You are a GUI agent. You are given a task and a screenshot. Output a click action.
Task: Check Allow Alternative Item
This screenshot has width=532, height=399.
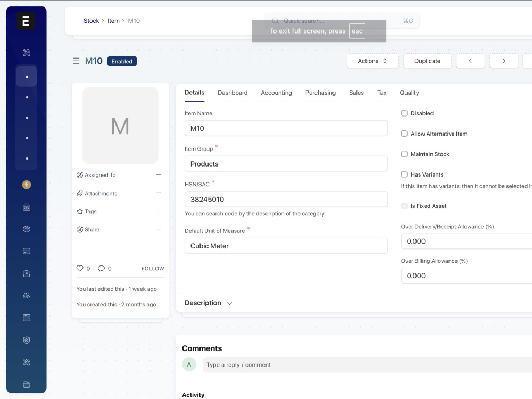pyautogui.click(x=404, y=134)
